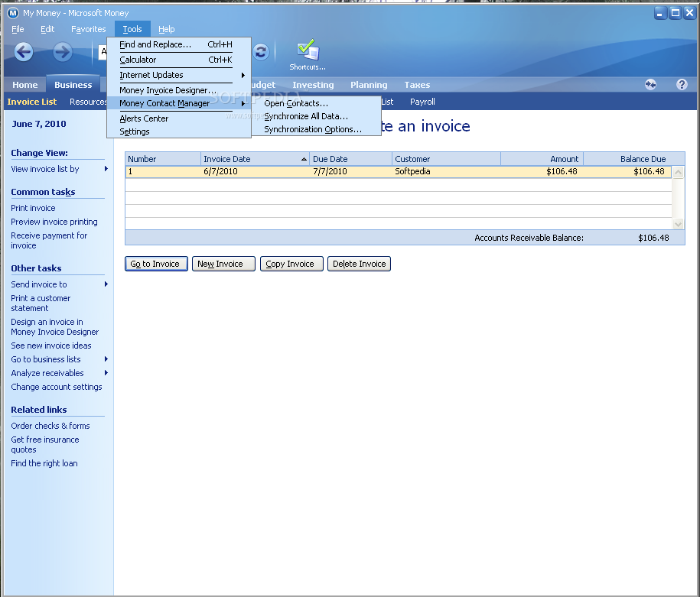This screenshot has width=700, height=597.
Task: Switch to the Home tab
Action: pyautogui.click(x=25, y=85)
